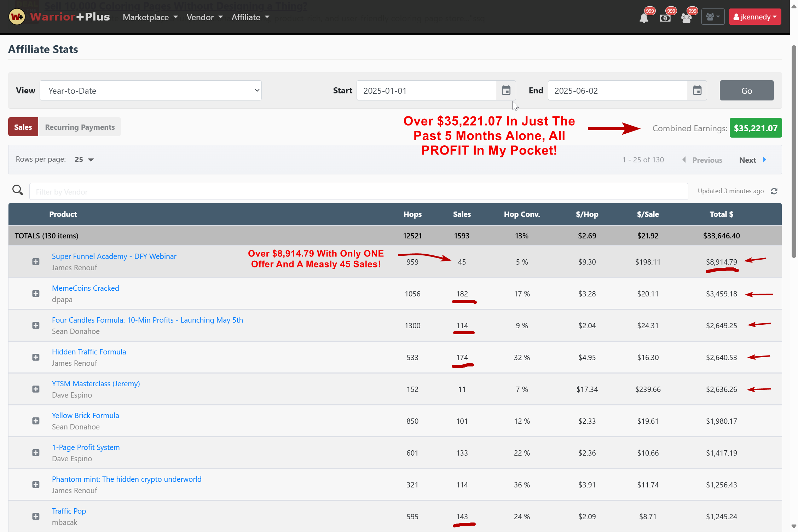Sort by the $/Sale column header
This screenshot has height=532, width=798.
648,214
